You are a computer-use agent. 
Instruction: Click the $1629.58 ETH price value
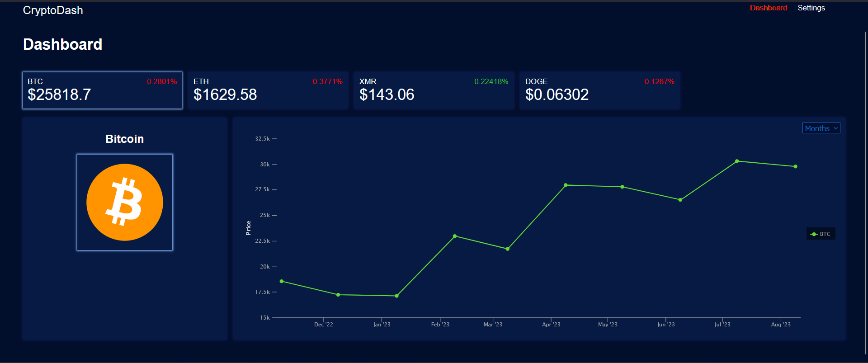[x=225, y=94]
